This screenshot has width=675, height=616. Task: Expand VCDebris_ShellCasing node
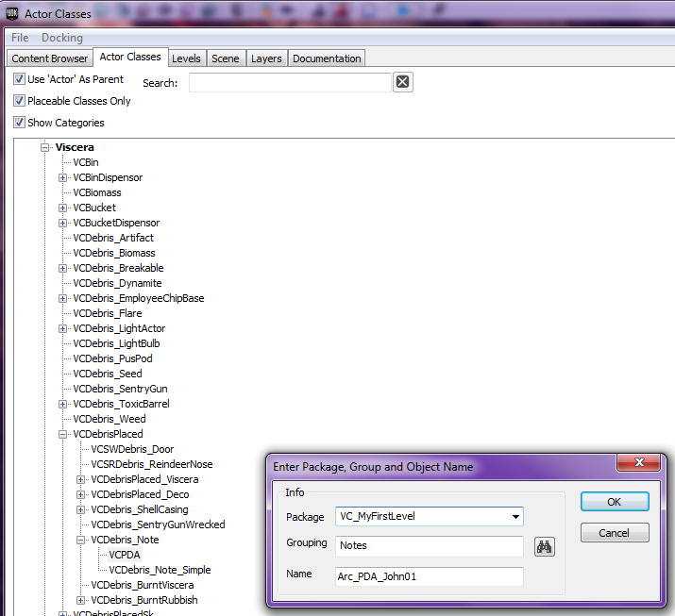click(x=80, y=509)
